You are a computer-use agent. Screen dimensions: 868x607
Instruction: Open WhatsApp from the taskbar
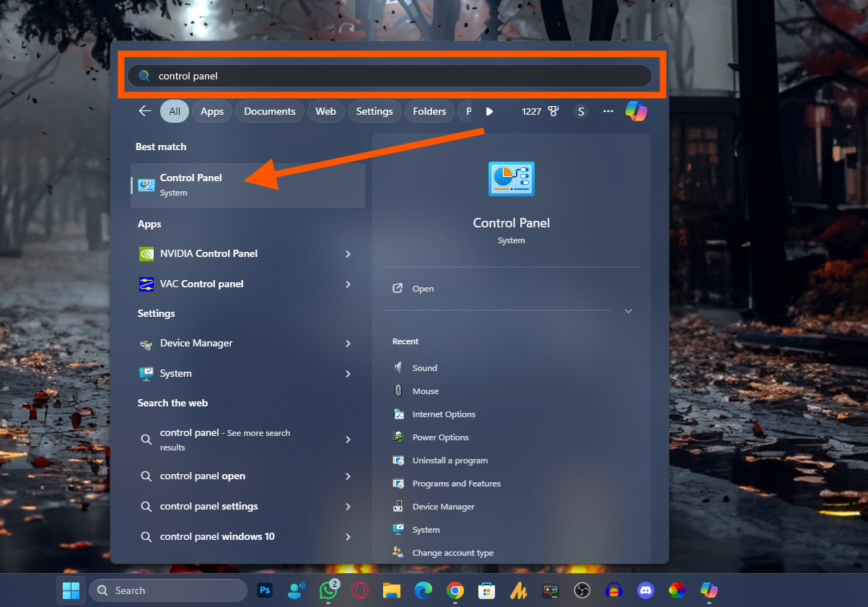point(328,590)
